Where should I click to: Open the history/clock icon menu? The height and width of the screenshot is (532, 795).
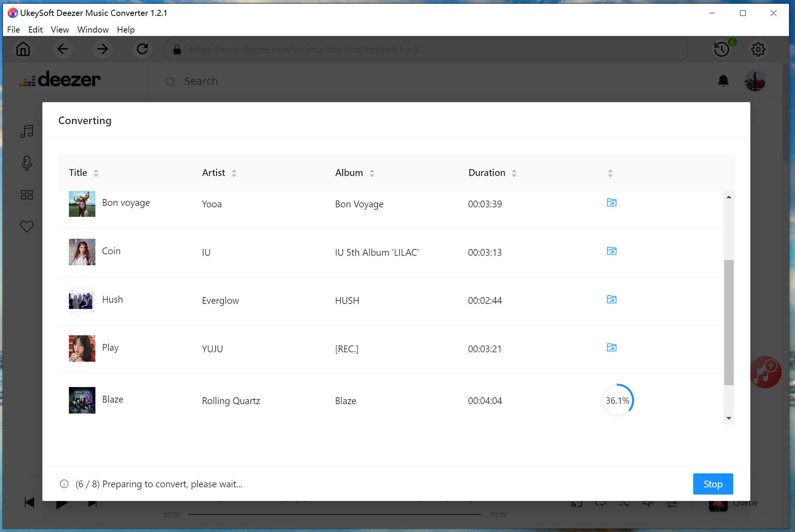coord(722,49)
